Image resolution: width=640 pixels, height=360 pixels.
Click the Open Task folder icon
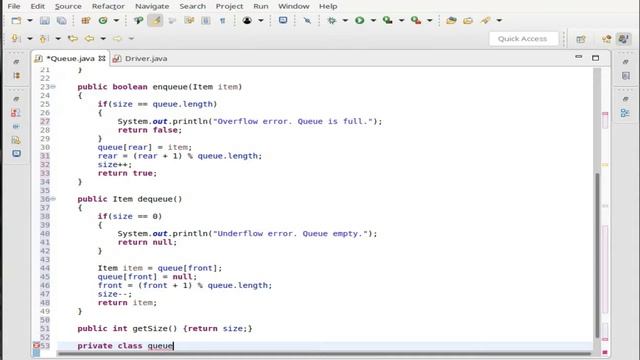point(468,20)
